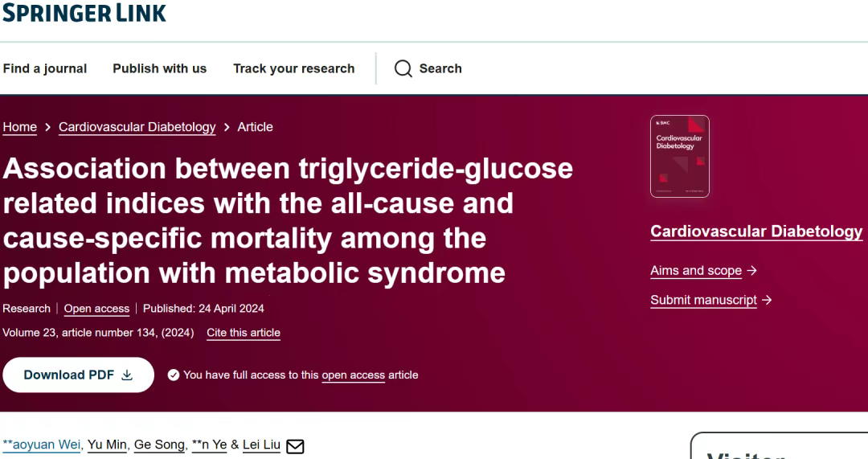Click the magnifying glass search icon

403,68
